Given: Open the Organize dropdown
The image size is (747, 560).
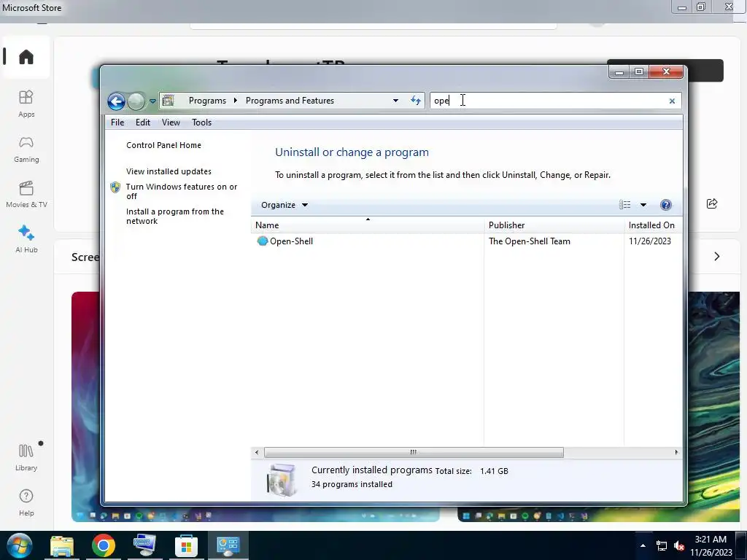Looking at the screenshot, I should click(285, 205).
